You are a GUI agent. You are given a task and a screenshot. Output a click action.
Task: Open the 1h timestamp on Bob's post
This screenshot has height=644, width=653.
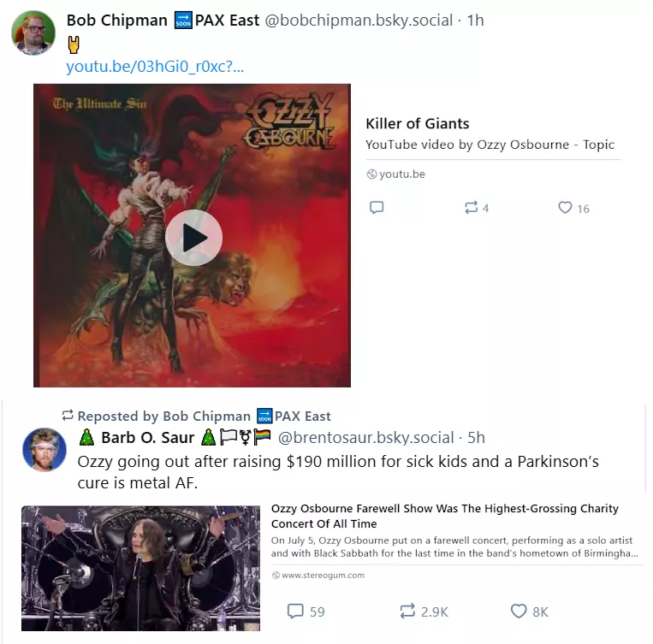click(x=475, y=21)
